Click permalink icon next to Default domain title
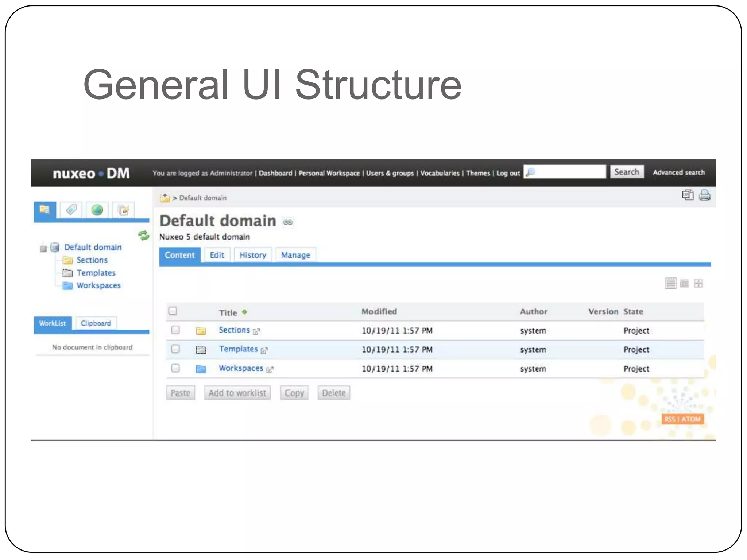This screenshot has width=747, height=560. (x=288, y=222)
